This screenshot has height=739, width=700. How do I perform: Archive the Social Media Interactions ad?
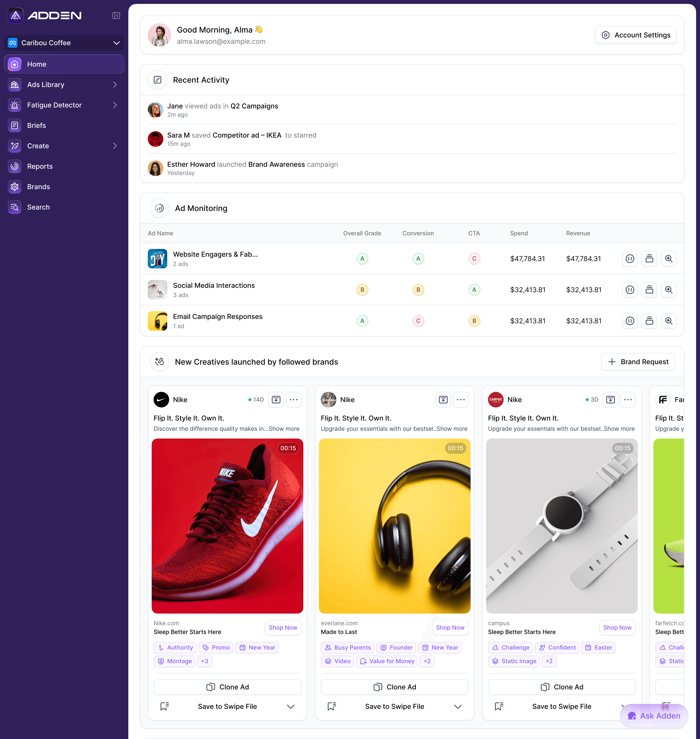[x=649, y=290]
